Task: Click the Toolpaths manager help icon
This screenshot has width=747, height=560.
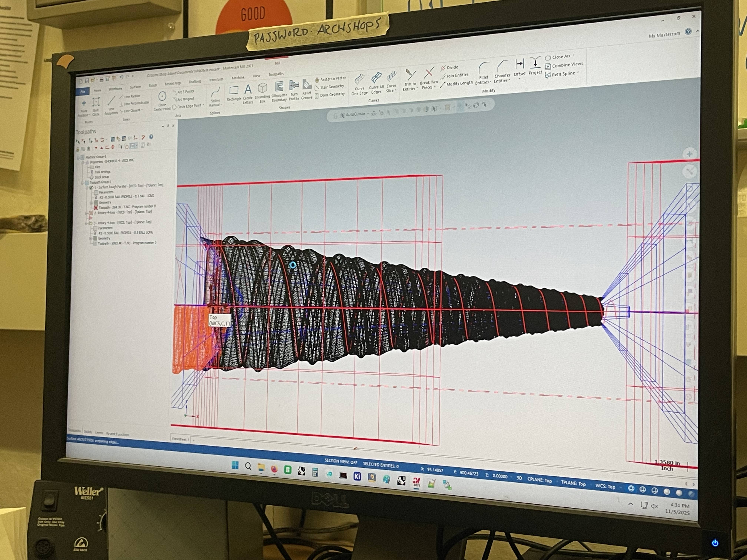Action: 151,137
